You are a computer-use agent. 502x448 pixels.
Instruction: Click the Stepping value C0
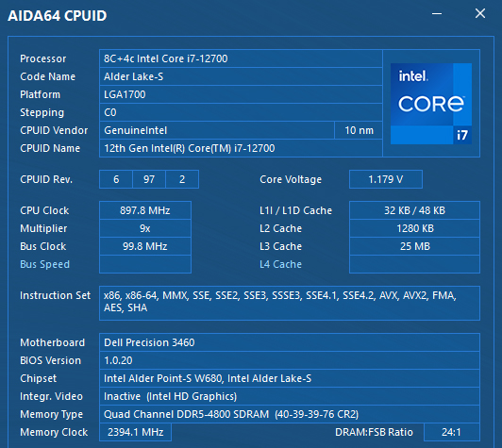(x=241, y=112)
